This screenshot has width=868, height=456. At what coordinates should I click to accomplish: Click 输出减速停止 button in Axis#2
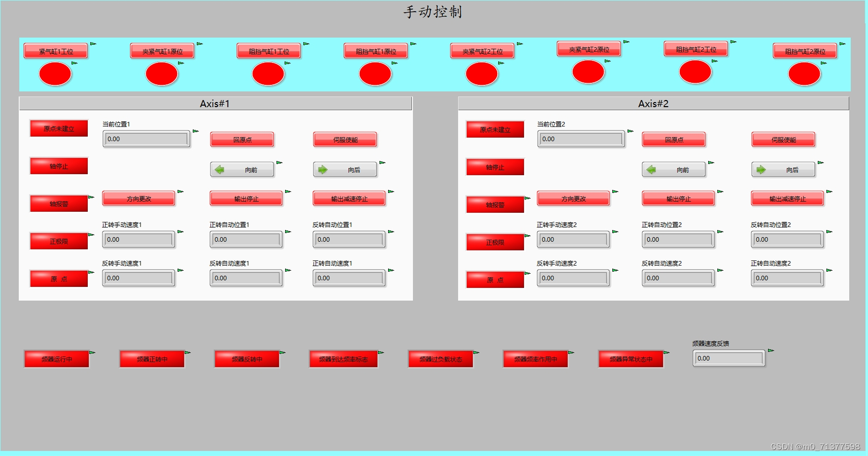click(788, 199)
